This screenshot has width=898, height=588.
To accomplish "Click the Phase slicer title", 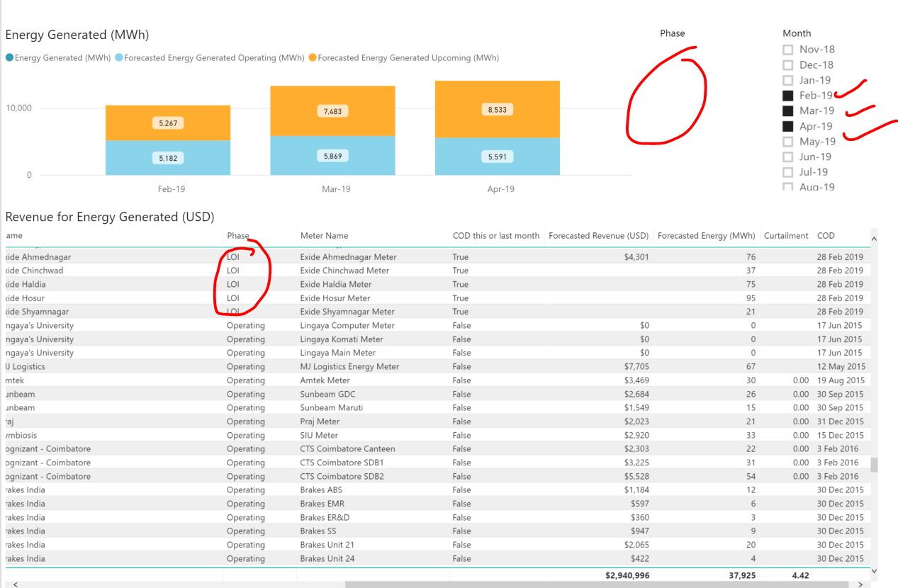I will point(673,33).
